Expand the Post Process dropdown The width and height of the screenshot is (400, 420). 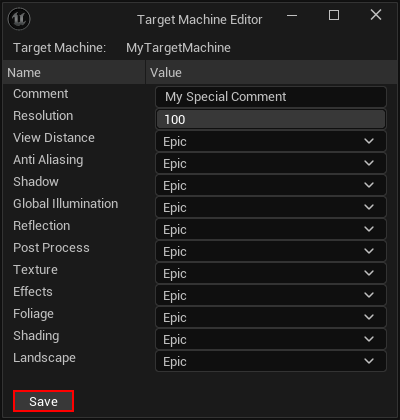click(x=271, y=251)
